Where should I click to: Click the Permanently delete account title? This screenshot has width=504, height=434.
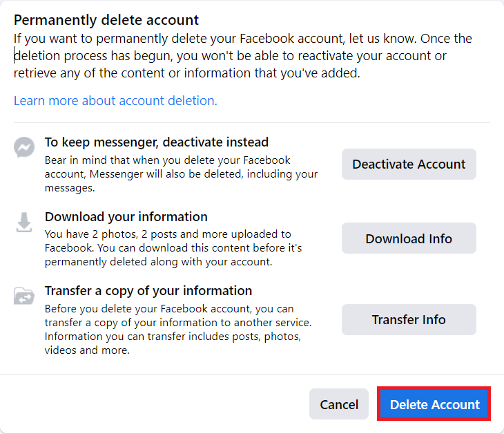106,20
